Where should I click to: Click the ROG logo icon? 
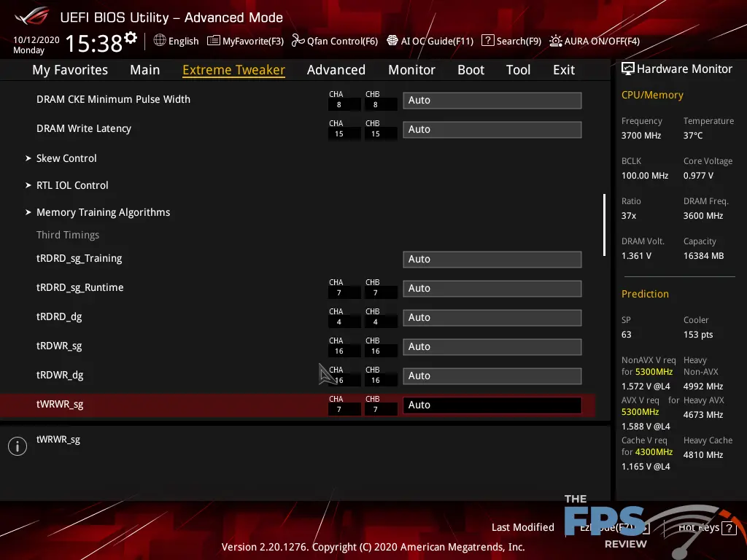tap(32, 16)
